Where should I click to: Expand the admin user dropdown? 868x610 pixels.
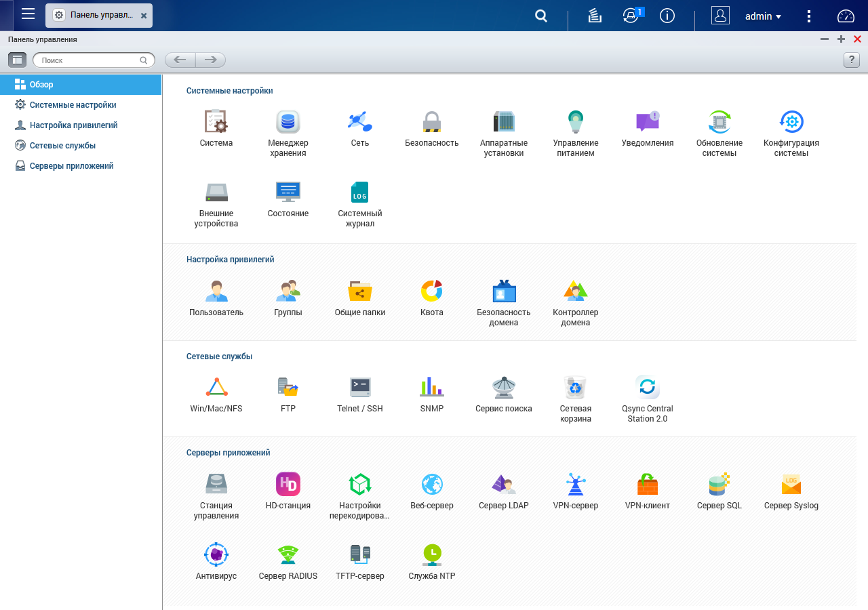pyautogui.click(x=763, y=16)
